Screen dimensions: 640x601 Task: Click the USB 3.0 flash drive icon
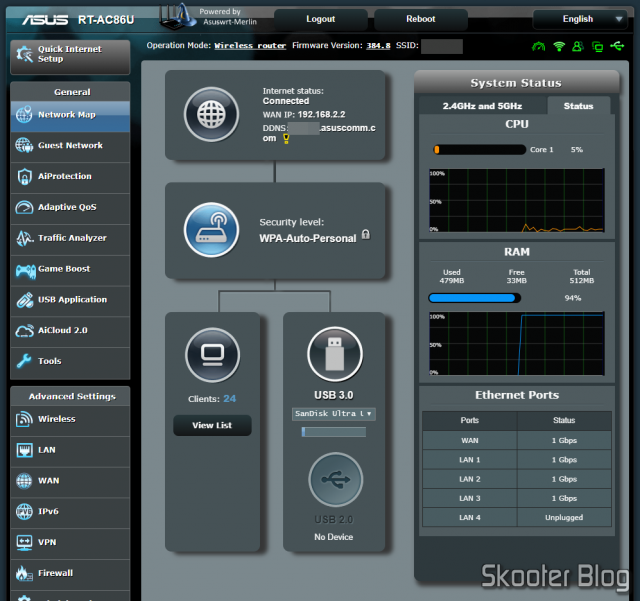335,354
